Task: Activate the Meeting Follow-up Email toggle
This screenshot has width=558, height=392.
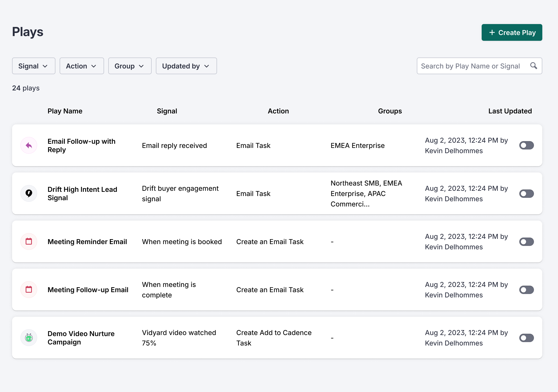Action: (x=526, y=290)
